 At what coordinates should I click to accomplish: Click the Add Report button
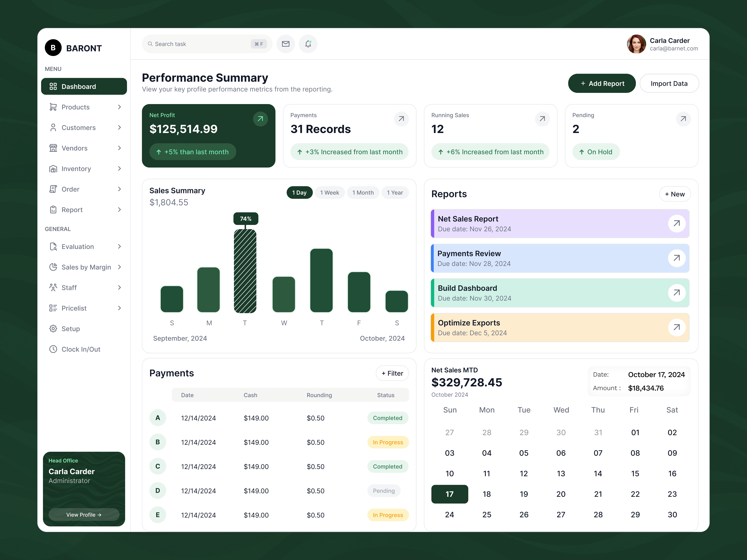tap(602, 83)
